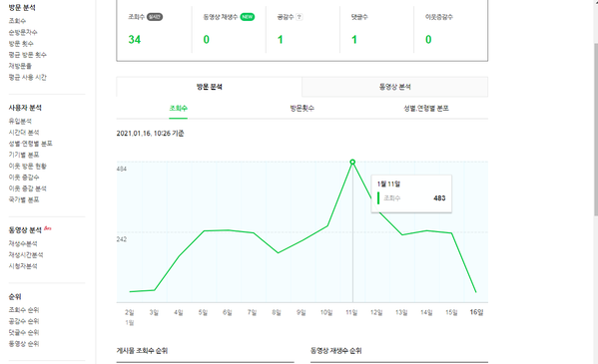This screenshot has height=364, width=598.
Task: Click the 공감수 card value 1
Action: coord(281,40)
